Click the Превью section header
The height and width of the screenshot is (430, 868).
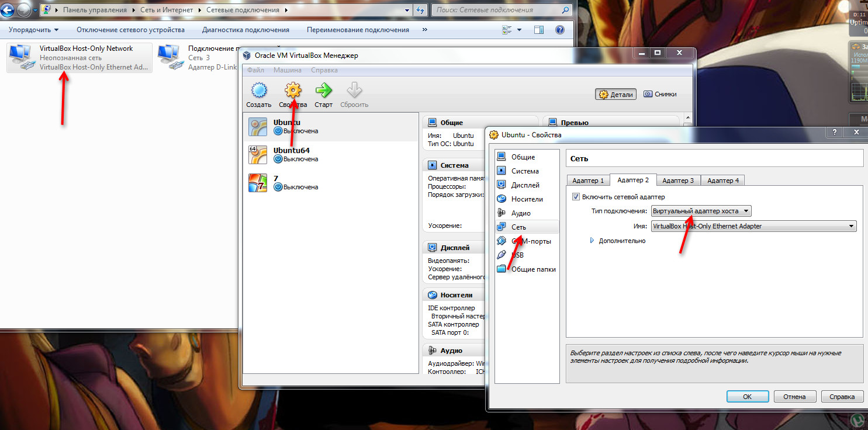[574, 123]
